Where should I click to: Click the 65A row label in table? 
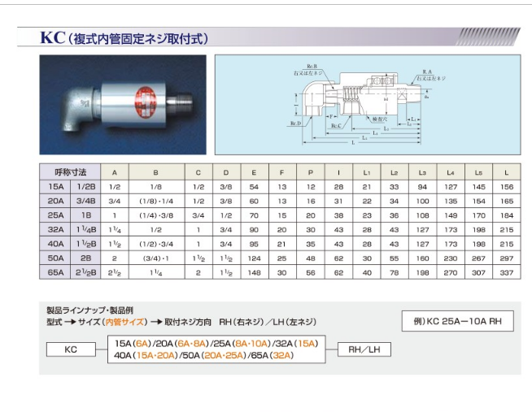55,272
